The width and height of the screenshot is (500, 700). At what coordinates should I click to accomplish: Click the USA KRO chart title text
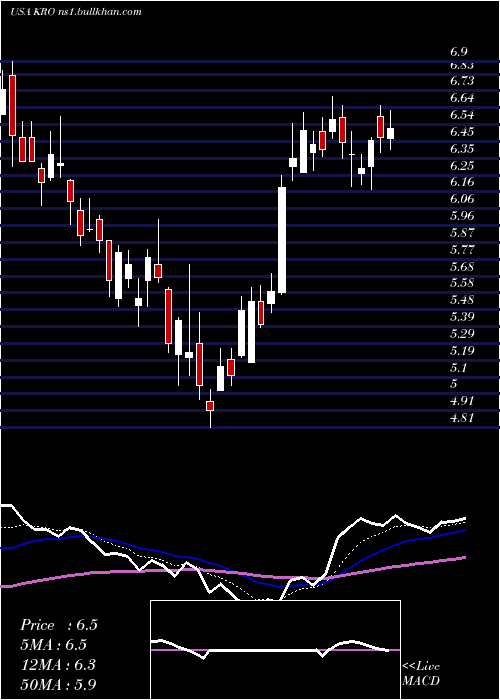76,11
